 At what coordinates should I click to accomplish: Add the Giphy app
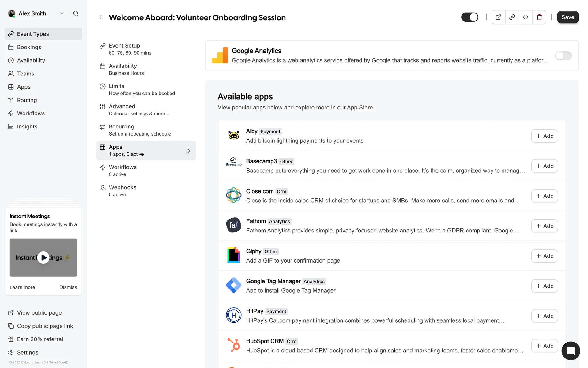[545, 256]
